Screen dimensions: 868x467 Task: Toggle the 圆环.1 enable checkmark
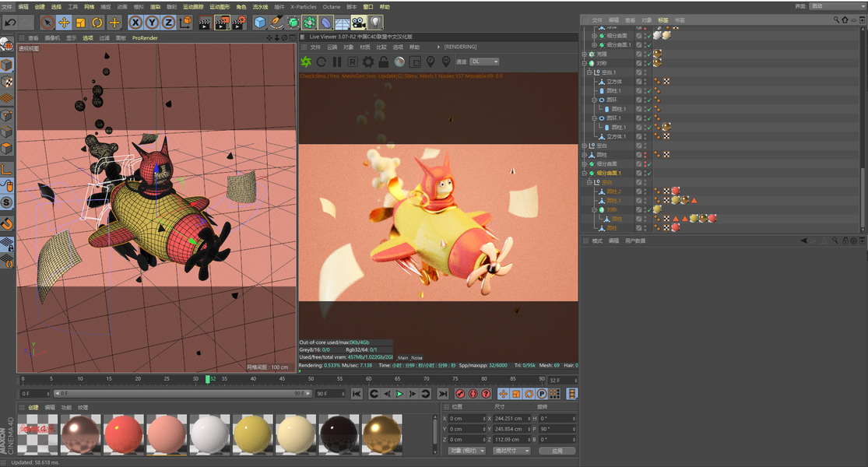click(x=649, y=118)
